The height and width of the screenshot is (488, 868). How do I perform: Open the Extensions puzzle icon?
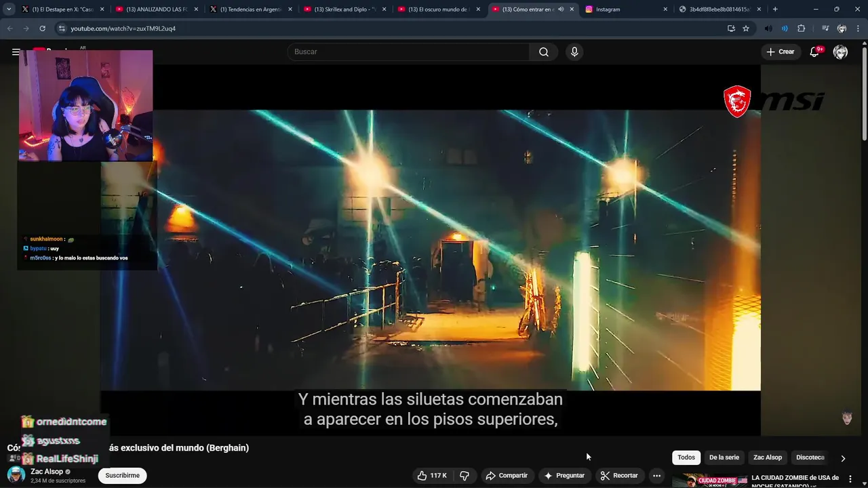[x=802, y=28]
